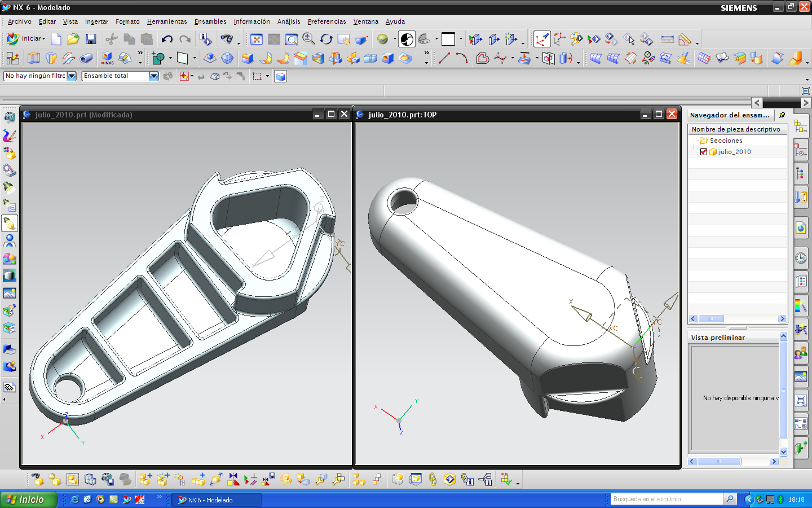Click the camera icon in left sidebar
This screenshot has height=508, width=812.
click(x=10, y=117)
